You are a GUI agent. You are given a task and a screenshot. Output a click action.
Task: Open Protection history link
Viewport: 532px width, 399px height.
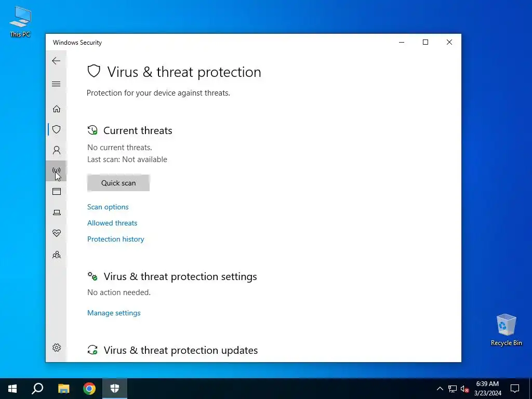[x=116, y=239]
